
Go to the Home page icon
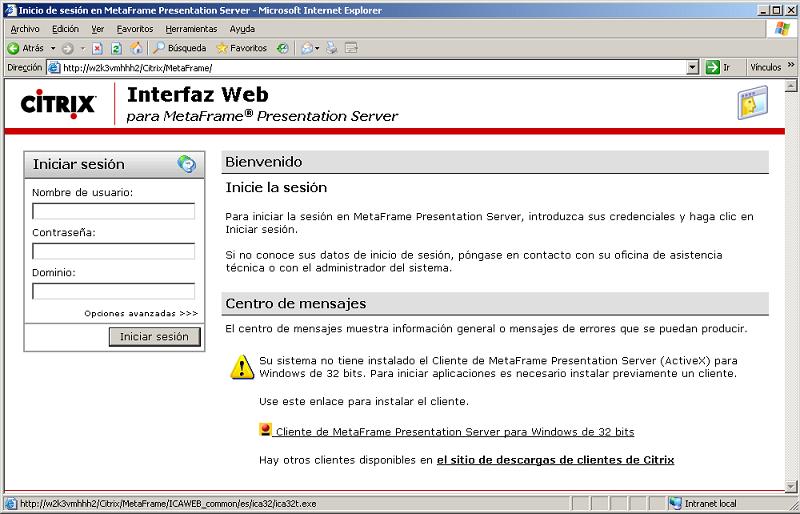point(136,48)
